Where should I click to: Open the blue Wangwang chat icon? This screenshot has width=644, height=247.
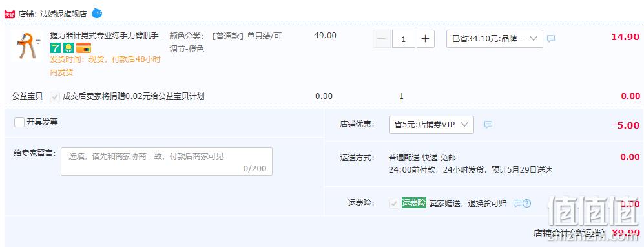(x=97, y=13)
